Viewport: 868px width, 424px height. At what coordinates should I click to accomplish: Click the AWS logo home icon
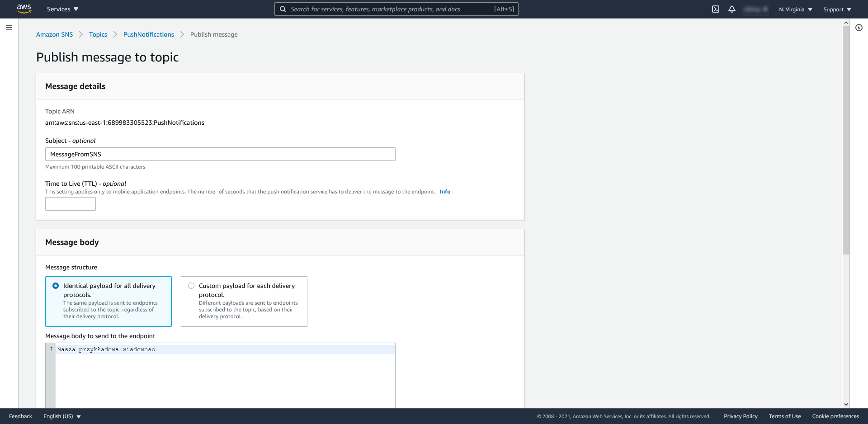coord(24,9)
